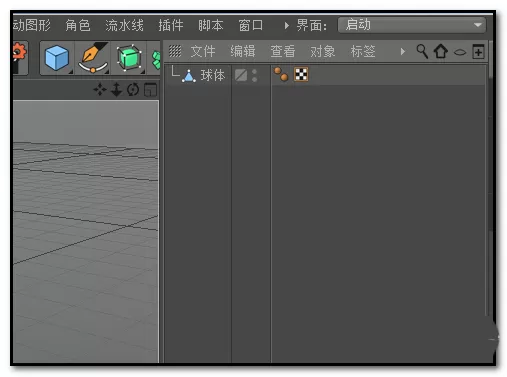Click the viewport rotate camera icon
This screenshot has height=377, width=507.
133,89
